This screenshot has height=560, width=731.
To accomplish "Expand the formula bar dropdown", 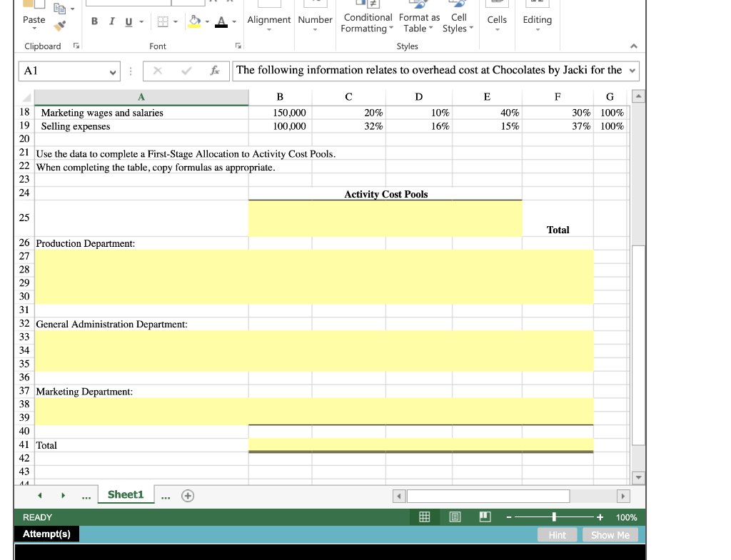I will point(631,71).
